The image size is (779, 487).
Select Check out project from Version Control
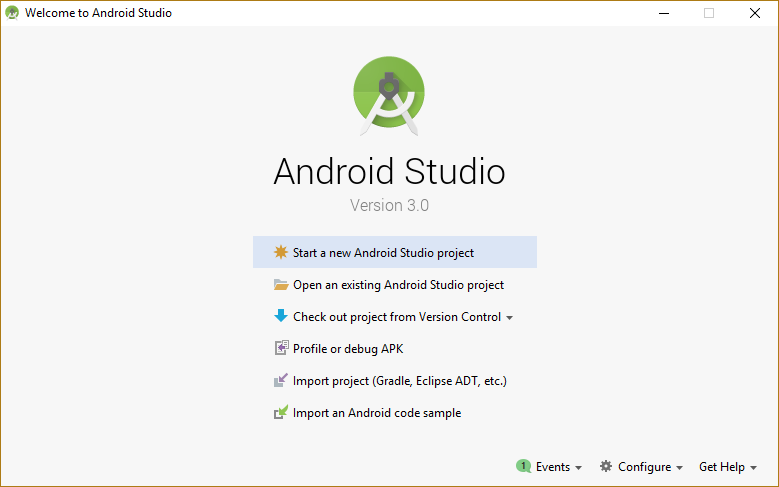tap(397, 317)
